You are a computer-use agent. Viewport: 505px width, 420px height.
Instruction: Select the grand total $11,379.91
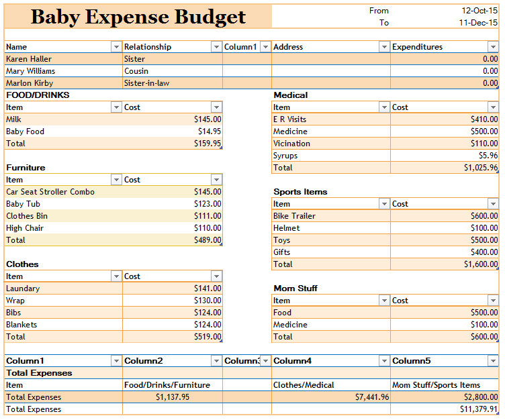(x=445, y=409)
